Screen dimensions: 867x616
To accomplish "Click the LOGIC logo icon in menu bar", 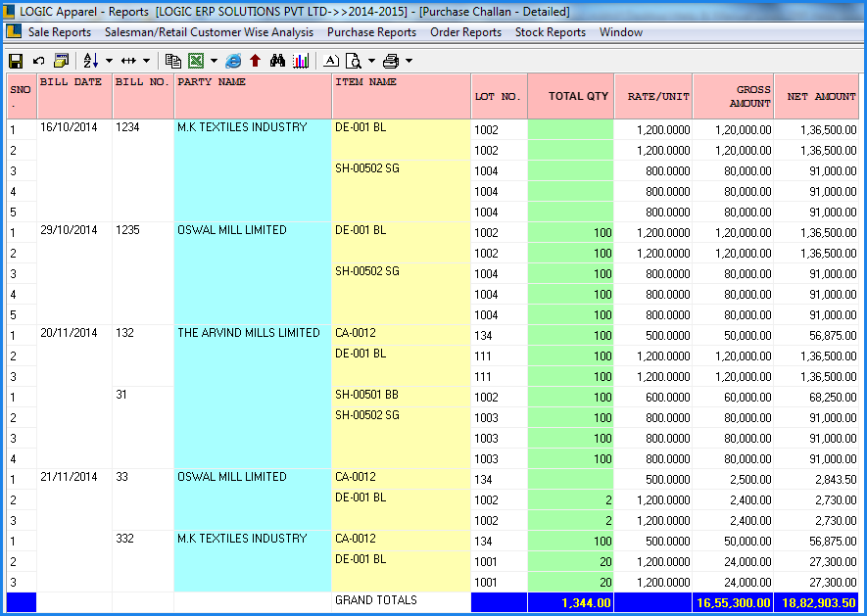I will 14,32.
